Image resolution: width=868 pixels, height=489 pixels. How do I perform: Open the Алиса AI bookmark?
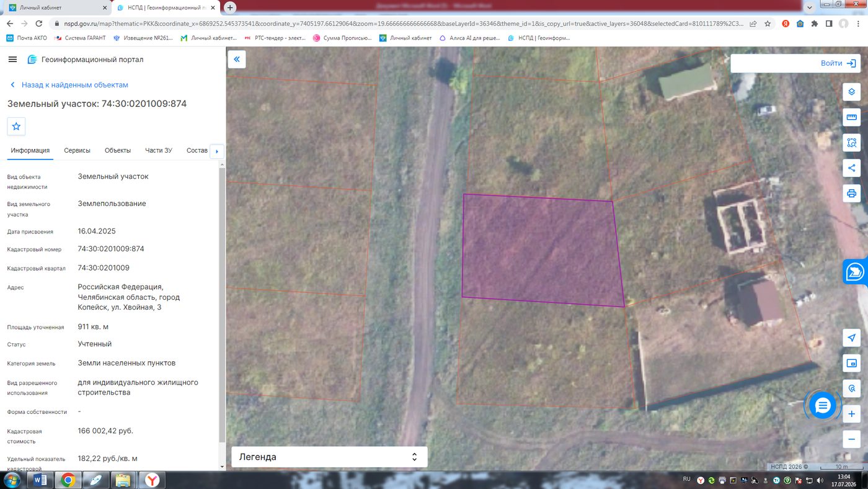[x=469, y=38]
